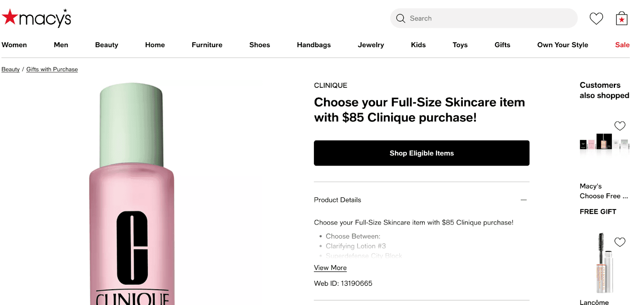Screen dimensions: 644x305
Task: Go to Gifts with Purchase breadcrumb
Action: tap(52, 69)
